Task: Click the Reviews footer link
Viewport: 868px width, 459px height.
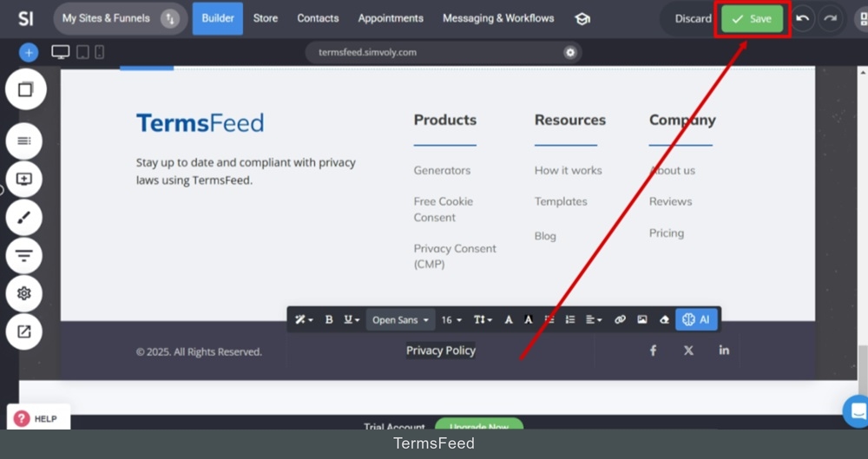Action: tap(670, 201)
